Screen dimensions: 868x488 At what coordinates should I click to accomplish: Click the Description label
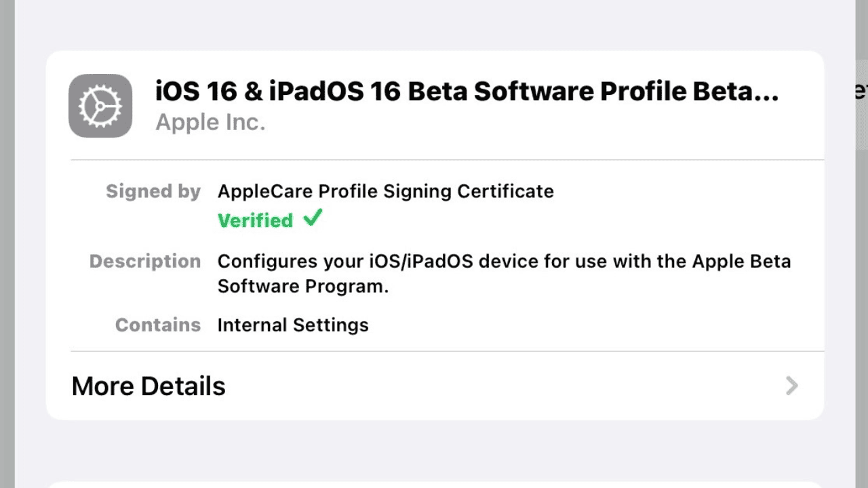145,262
